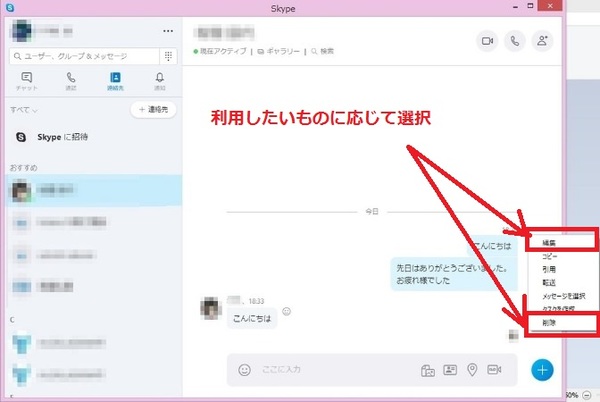Click the share contact card icon
Image resolution: width=600 pixels, height=402 pixels.
450,369
